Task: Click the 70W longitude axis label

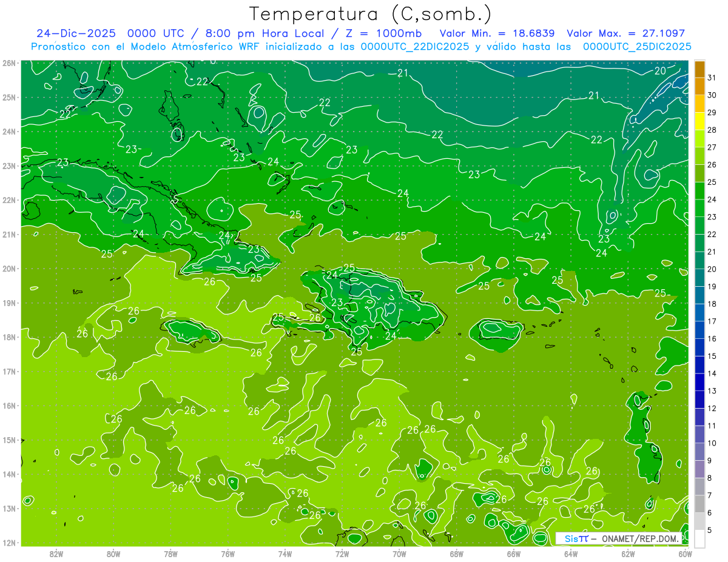Action: click(x=399, y=553)
